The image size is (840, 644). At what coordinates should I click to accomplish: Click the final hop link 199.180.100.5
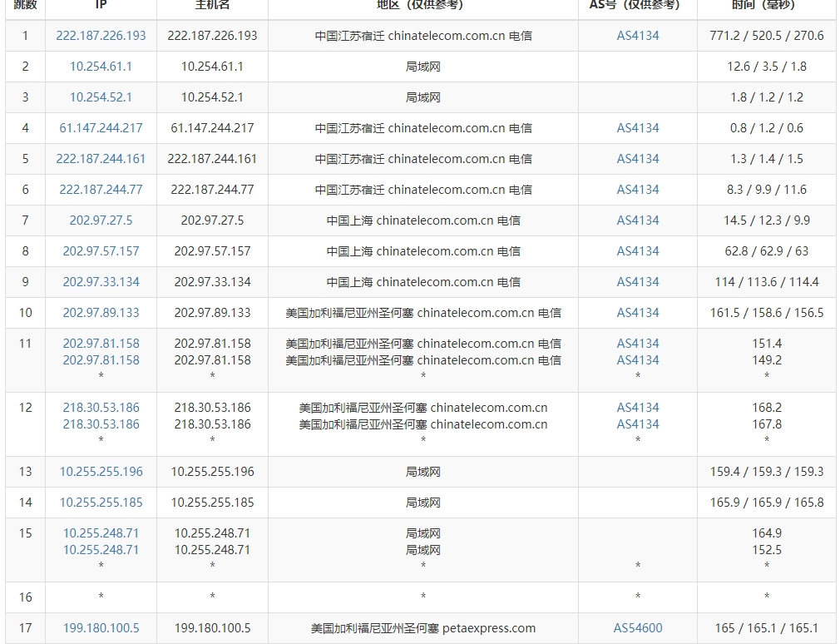click(101, 628)
